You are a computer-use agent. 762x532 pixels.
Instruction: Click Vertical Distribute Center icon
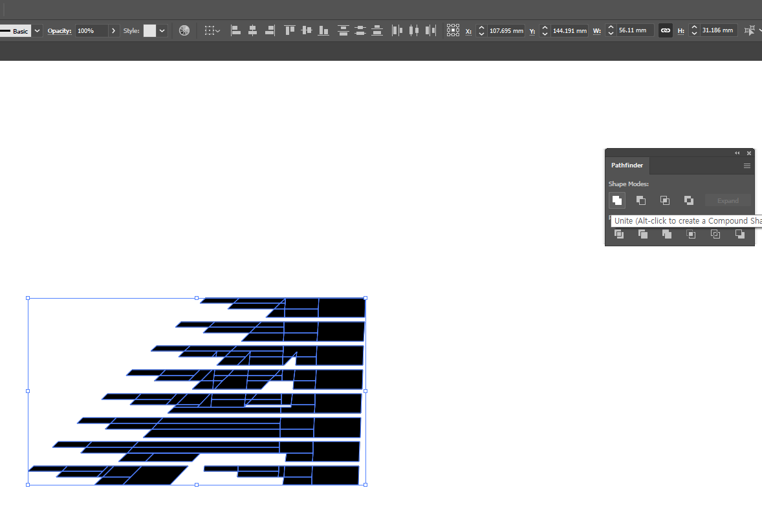(x=360, y=30)
